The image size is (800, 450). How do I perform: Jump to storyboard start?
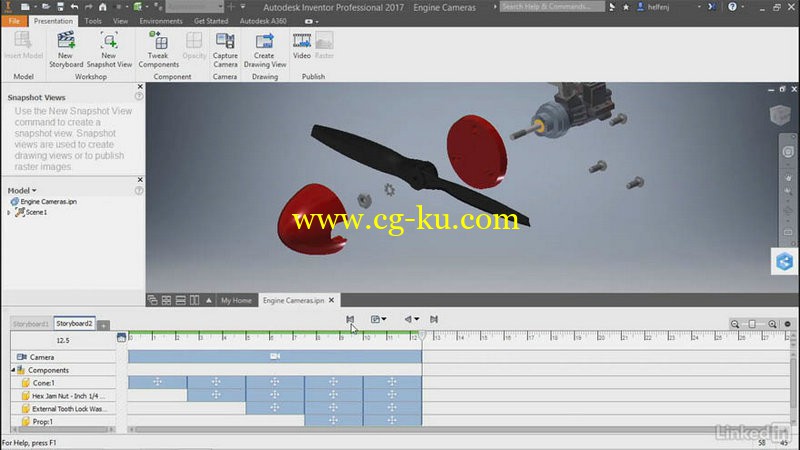pyautogui.click(x=350, y=319)
